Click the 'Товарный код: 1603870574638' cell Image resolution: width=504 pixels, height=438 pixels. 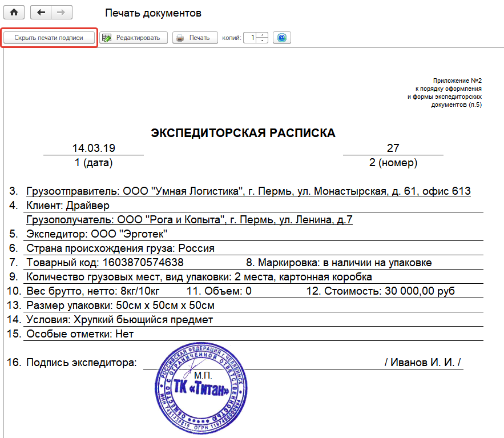(x=105, y=263)
